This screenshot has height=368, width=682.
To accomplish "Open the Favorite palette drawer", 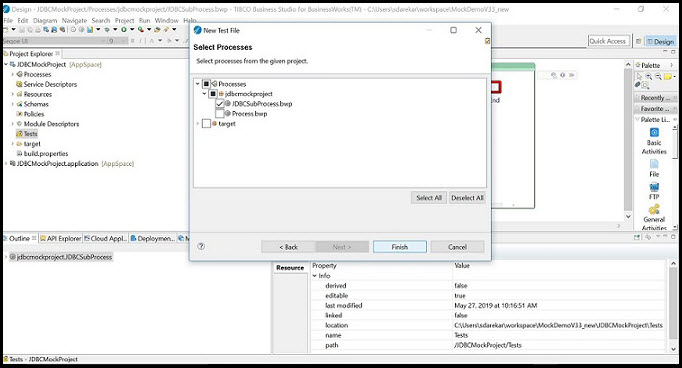I will click(x=655, y=109).
